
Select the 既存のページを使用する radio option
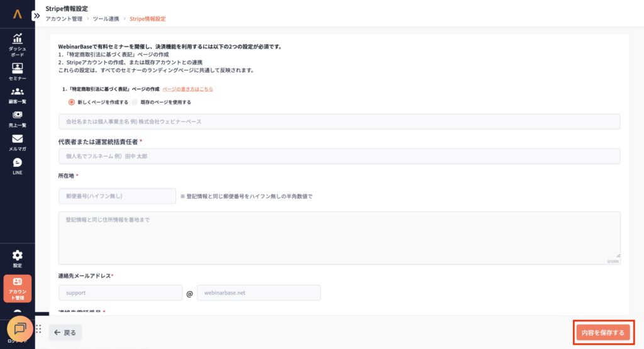tap(135, 102)
